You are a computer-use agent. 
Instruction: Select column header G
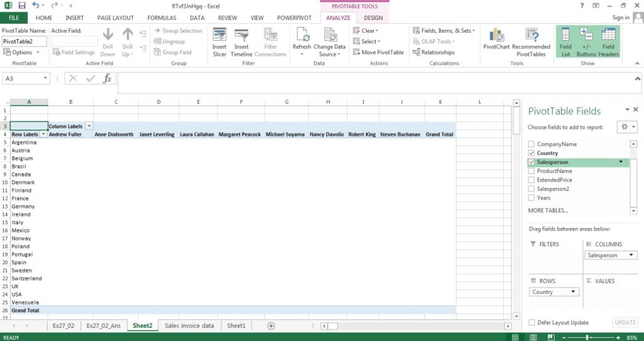tap(286, 102)
